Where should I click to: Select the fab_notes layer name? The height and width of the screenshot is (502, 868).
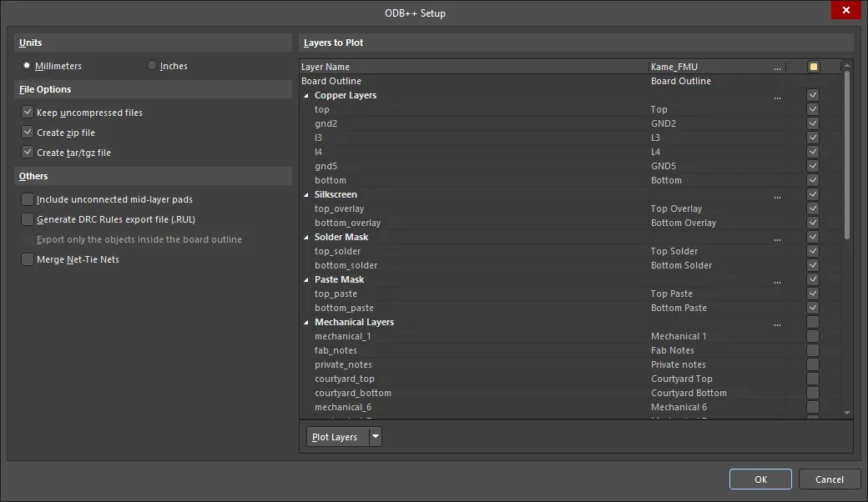(x=336, y=350)
